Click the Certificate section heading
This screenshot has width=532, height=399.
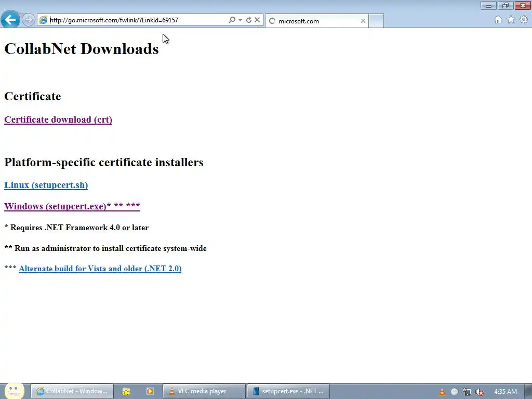click(33, 96)
